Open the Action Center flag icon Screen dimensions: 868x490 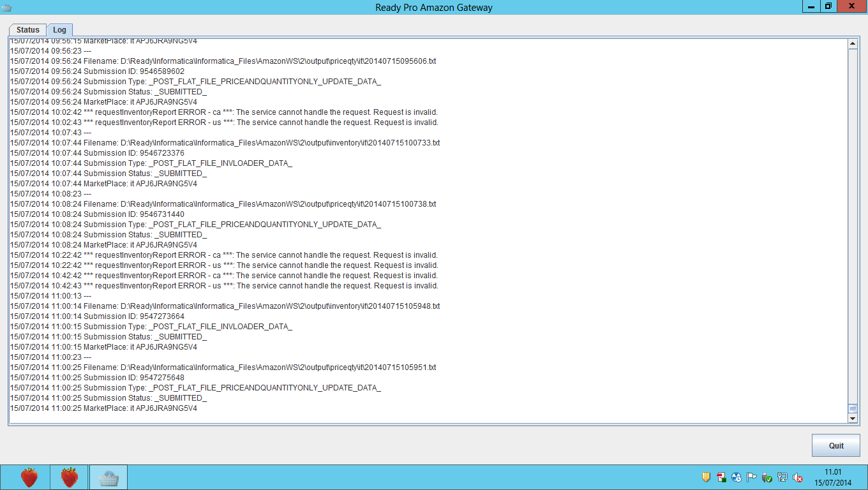[x=752, y=477]
